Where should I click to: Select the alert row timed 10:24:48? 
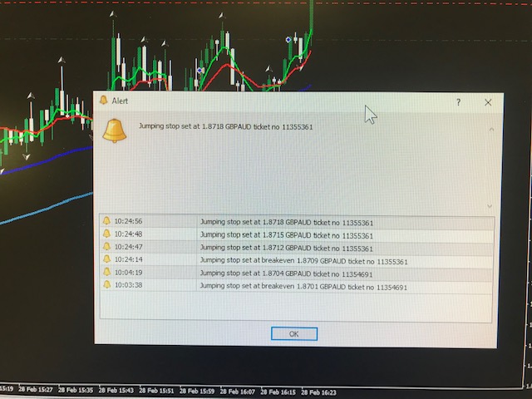[x=297, y=234]
